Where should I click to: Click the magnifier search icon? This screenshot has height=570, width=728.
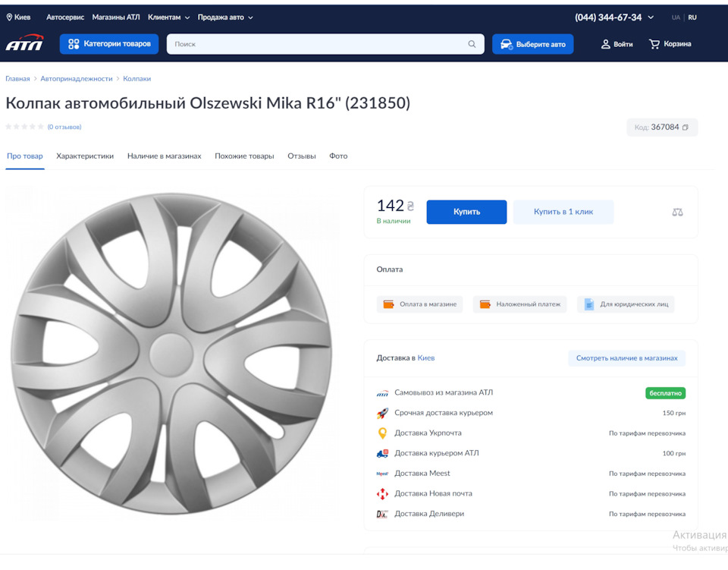pos(472,44)
